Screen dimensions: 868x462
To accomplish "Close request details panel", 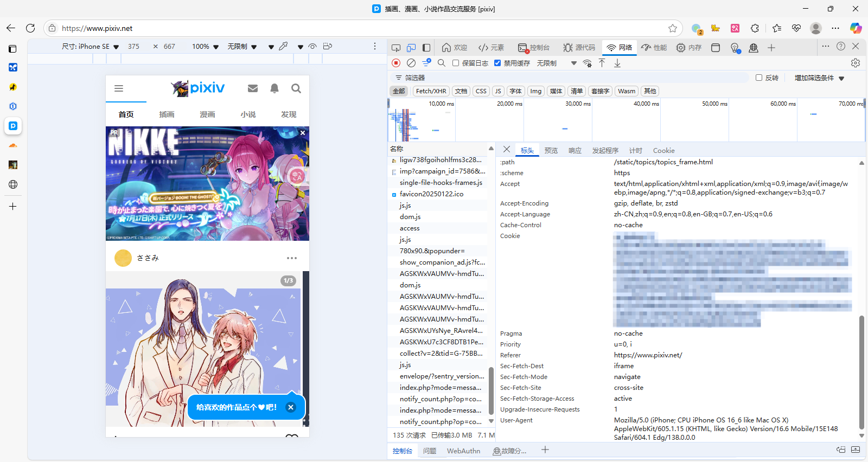I will [507, 150].
